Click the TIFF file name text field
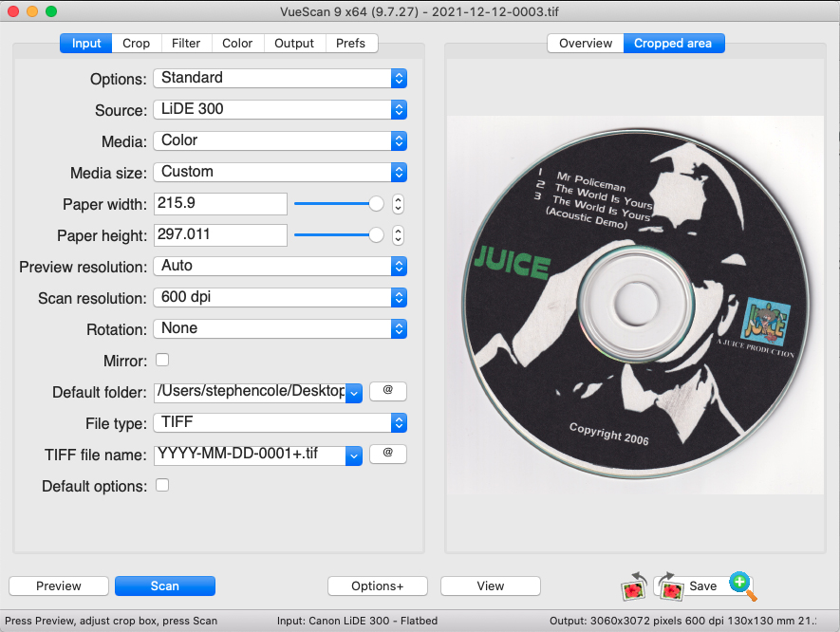 tap(251, 455)
